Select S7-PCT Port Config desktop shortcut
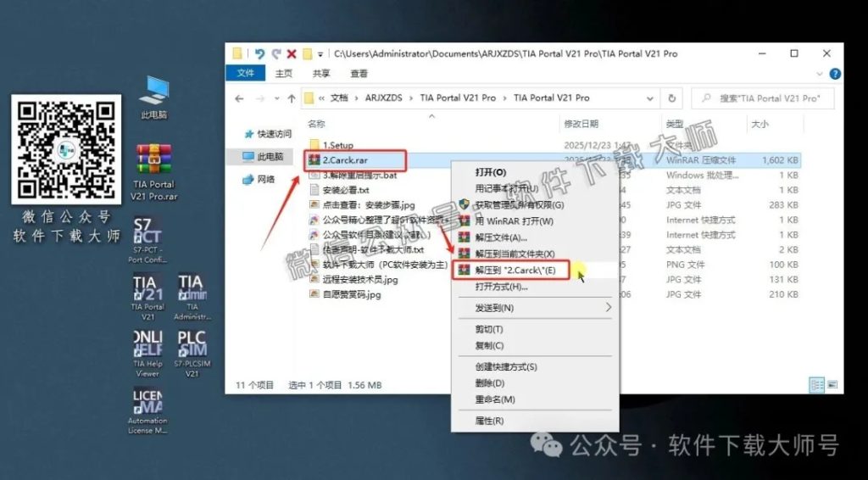The height and width of the screenshot is (480, 868). 147,240
